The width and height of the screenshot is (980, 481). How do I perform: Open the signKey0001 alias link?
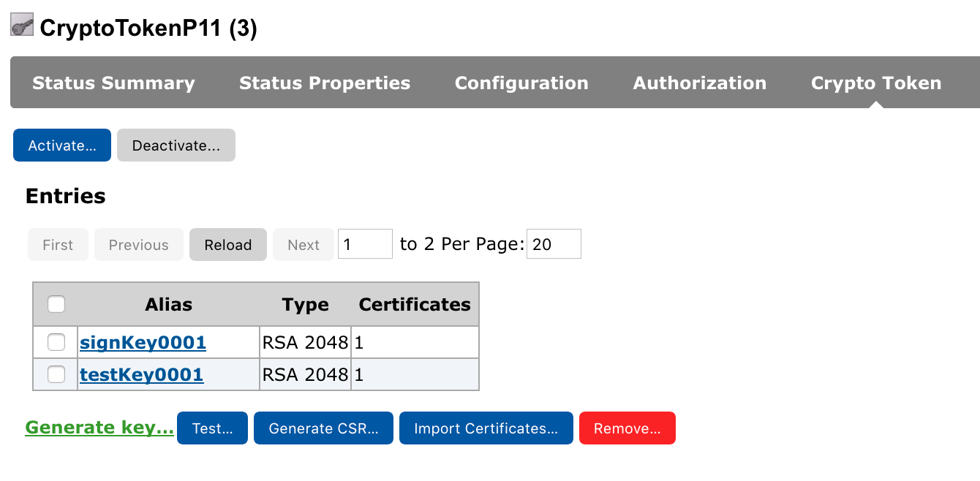click(x=143, y=342)
